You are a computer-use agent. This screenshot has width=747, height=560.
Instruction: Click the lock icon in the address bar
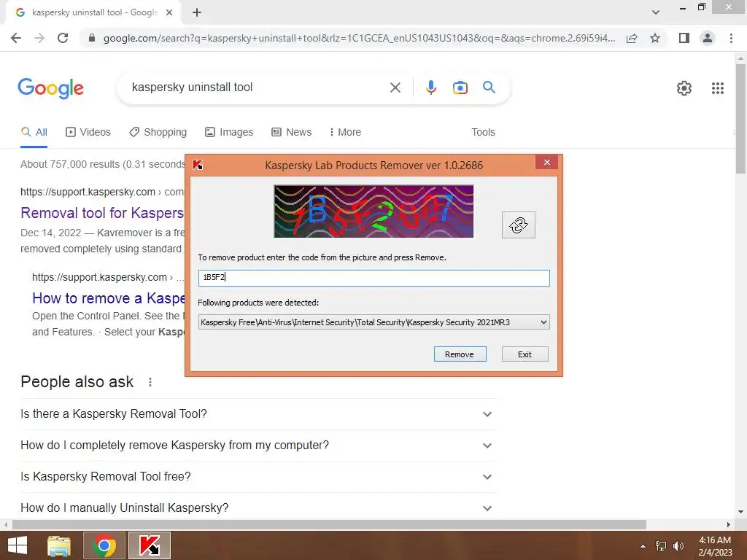[92, 38]
